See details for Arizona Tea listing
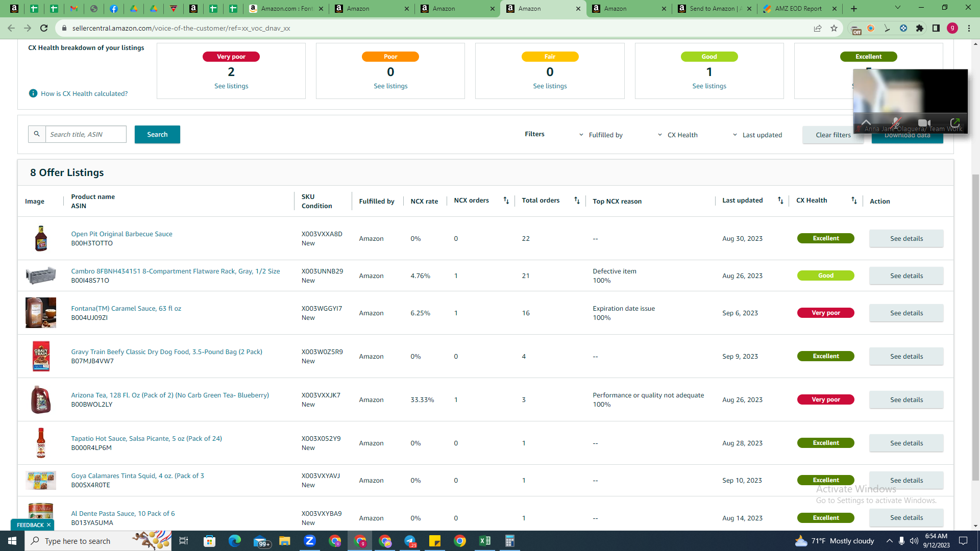This screenshot has height=551, width=980. point(906,399)
